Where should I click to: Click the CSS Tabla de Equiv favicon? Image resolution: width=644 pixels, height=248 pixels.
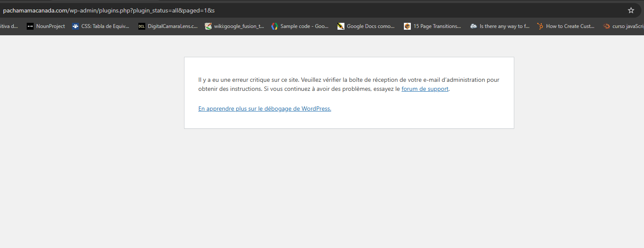click(75, 26)
